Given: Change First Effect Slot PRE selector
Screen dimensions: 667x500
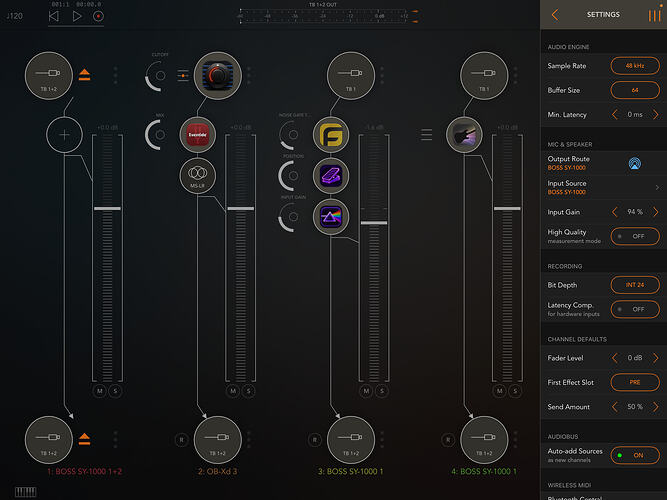Looking at the screenshot, I should (635, 382).
